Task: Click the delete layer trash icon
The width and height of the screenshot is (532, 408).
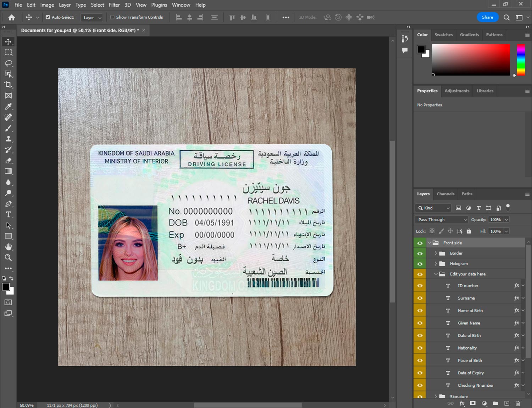Action: click(x=517, y=403)
